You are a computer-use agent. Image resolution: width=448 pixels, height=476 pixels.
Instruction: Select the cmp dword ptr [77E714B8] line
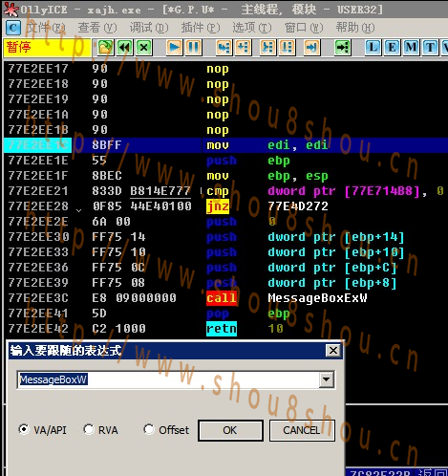click(x=225, y=191)
